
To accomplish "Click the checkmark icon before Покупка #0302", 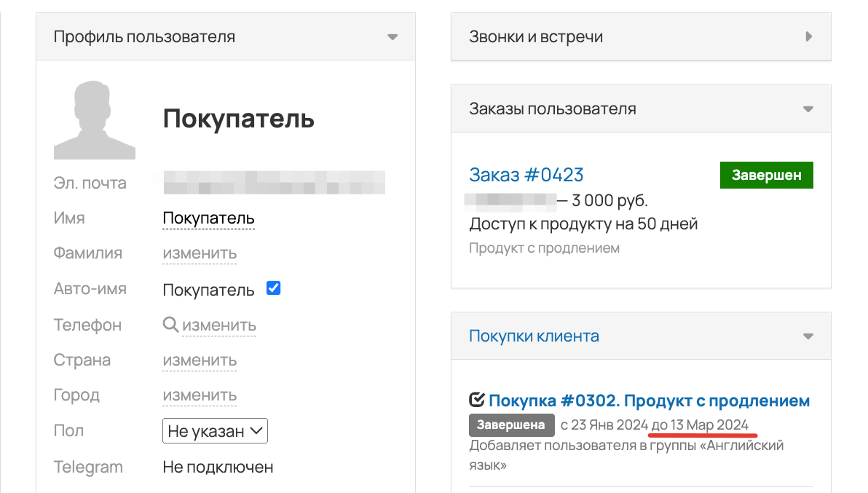I will (477, 400).
